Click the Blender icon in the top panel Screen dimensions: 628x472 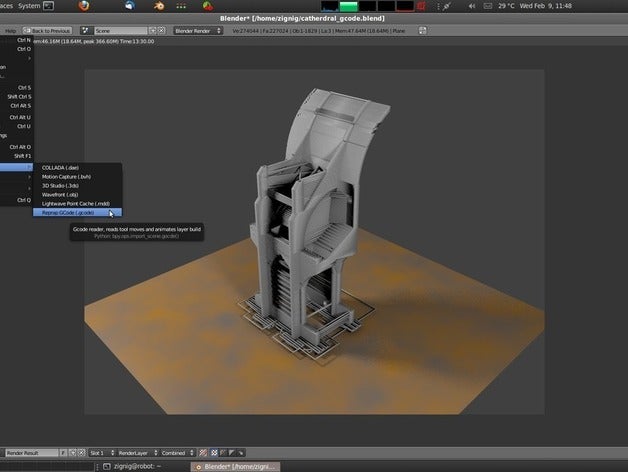point(159,6)
